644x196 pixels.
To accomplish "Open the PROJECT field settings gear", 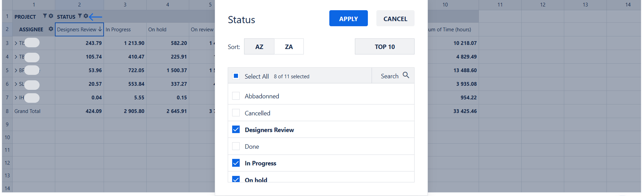I will 51,16.
